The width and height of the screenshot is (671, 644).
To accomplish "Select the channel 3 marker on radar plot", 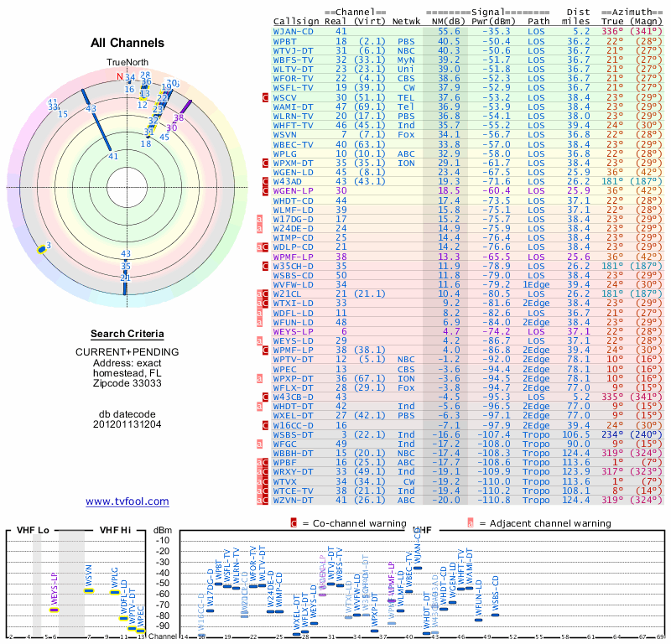I will (41, 250).
